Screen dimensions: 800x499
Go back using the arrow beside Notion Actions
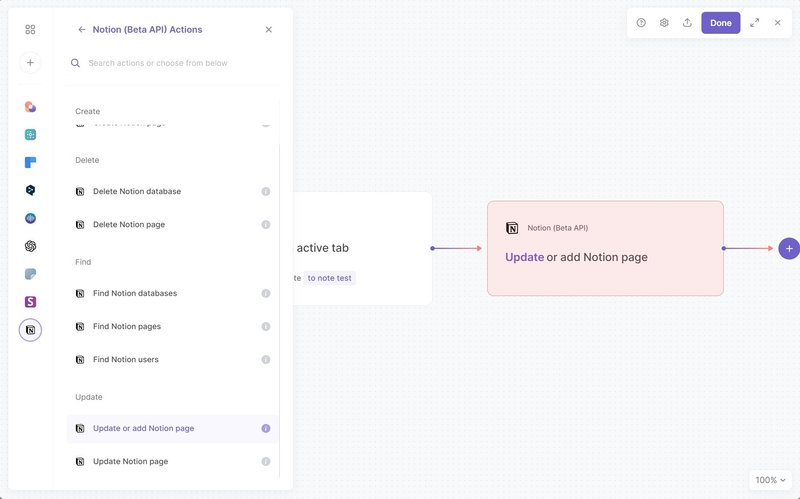82,30
